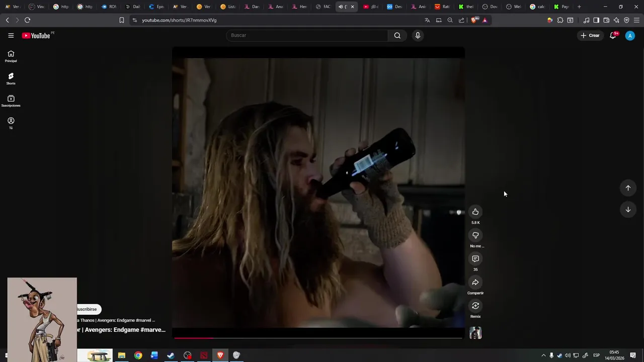Bookmark this page with bookmark icon
Viewport: 644px width, 362px height.
tap(122, 20)
